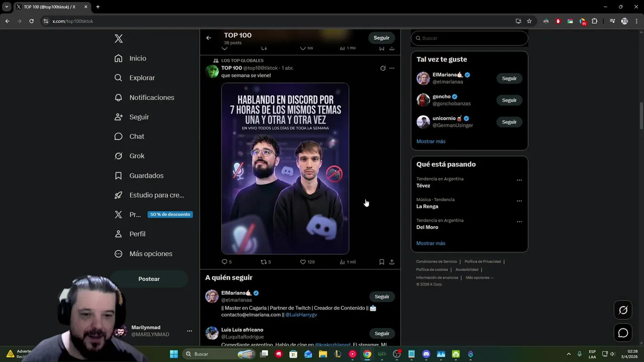Open the tab search dropdown arrow
This screenshot has width=644, height=362.
click(x=7, y=7)
